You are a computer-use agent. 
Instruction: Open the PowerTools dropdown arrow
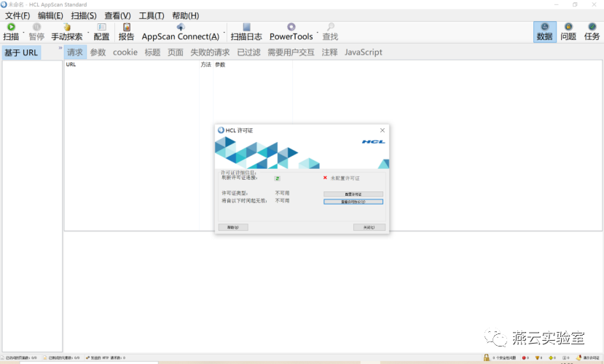tap(318, 32)
